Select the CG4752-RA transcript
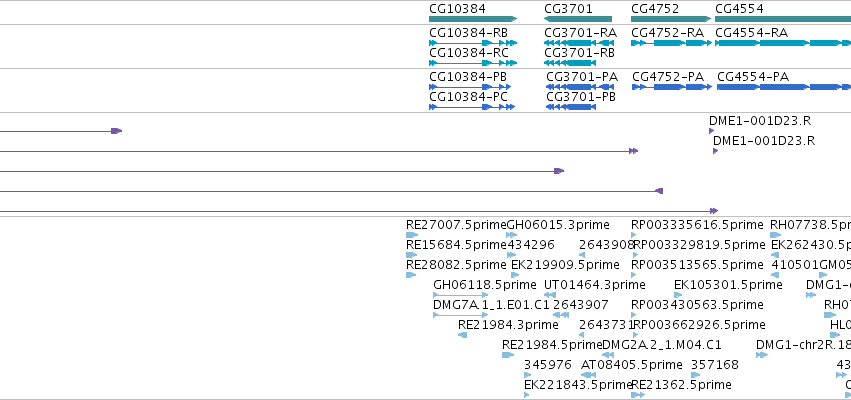This screenshot has width=851, height=400. click(671, 43)
